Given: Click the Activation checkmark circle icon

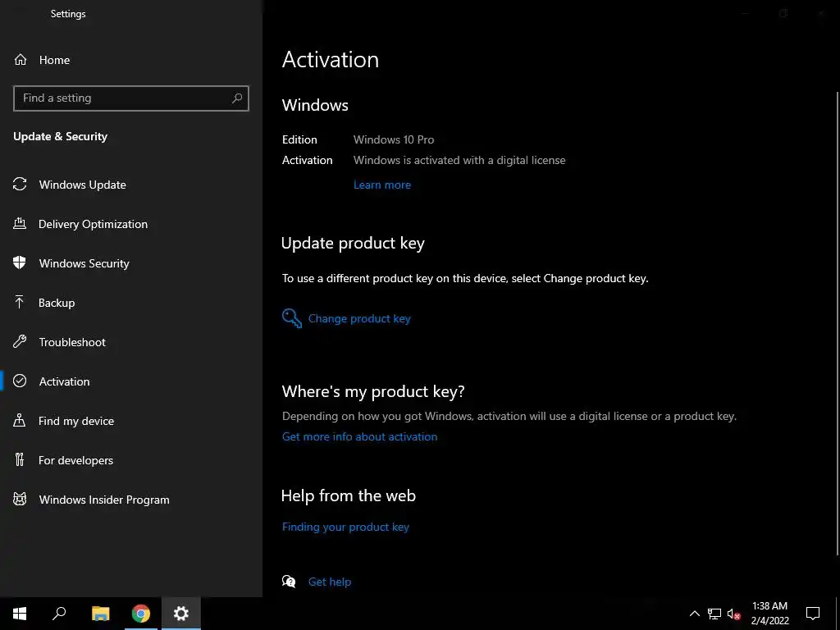Looking at the screenshot, I should (20, 381).
